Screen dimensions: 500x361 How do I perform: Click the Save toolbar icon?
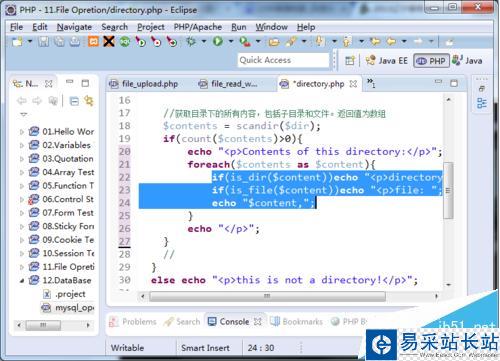click(x=44, y=42)
